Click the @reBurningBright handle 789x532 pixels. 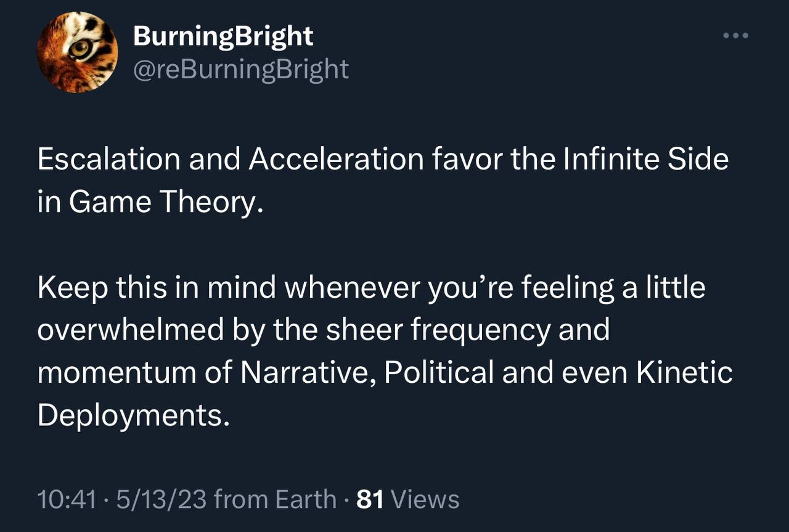[241, 70]
